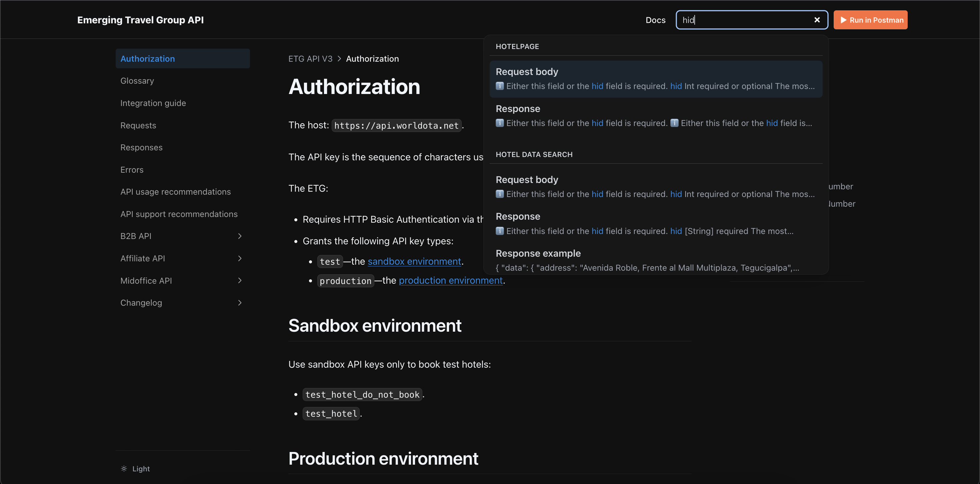Screen dimensions: 980x484
Task: Click the Emerging Travel Group API title
Action: click(x=140, y=20)
